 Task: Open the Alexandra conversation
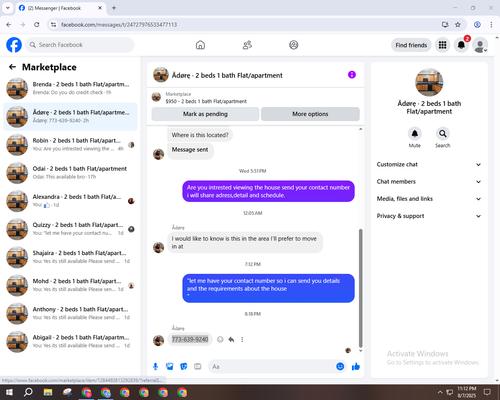(x=70, y=201)
